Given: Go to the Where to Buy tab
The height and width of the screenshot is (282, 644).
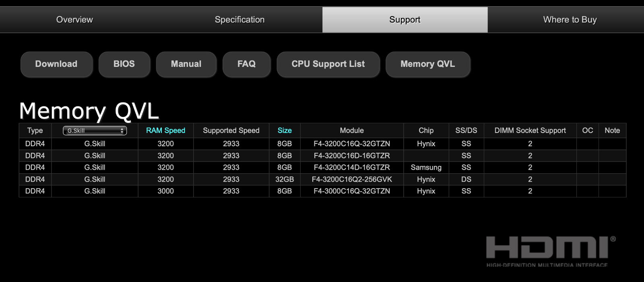Looking at the screenshot, I should point(570,20).
